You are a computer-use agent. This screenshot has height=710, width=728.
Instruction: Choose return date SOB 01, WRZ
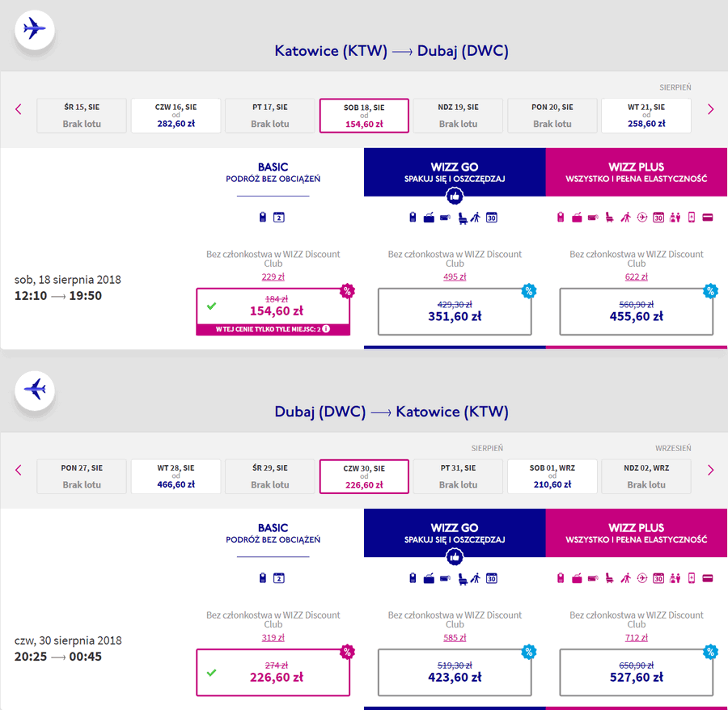[x=552, y=476]
